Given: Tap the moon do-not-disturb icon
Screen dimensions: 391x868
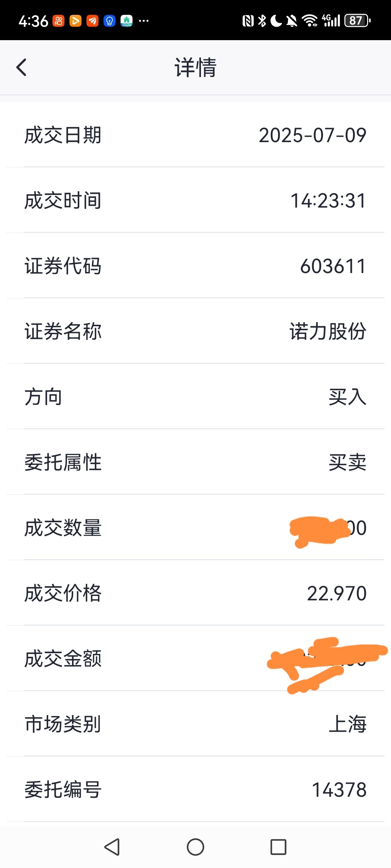Looking at the screenshot, I should (276, 21).
